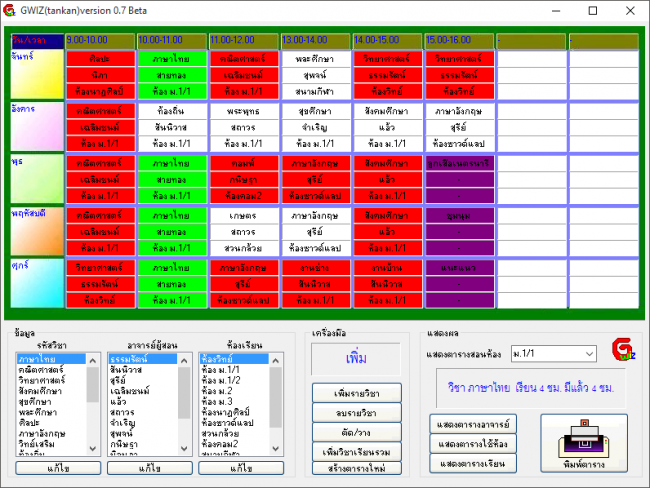Click แสดงตารางเรียน button

tap(473, 463)
